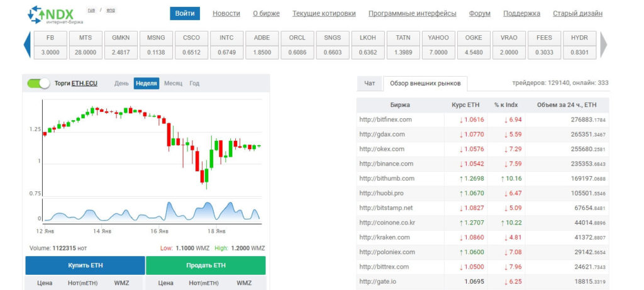The image size is (644, 290).
Task: Click the Low 1.1000 WMZ value
Action: tap(185, 248)
